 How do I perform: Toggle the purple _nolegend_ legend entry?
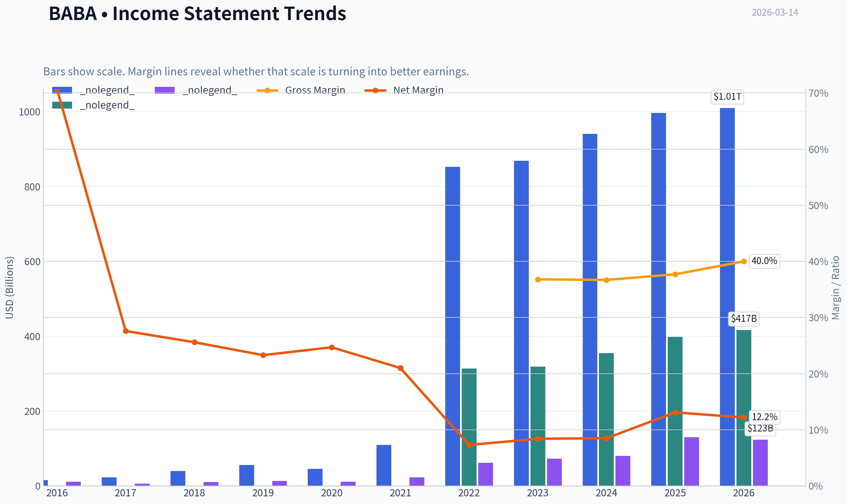(x=196, y=90)
